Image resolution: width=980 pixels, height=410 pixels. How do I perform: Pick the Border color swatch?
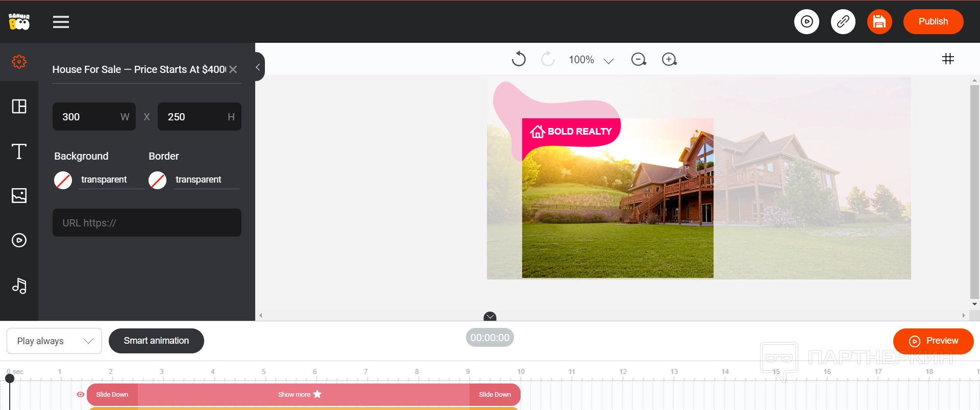pyautogui.click(x=158, y=180)
